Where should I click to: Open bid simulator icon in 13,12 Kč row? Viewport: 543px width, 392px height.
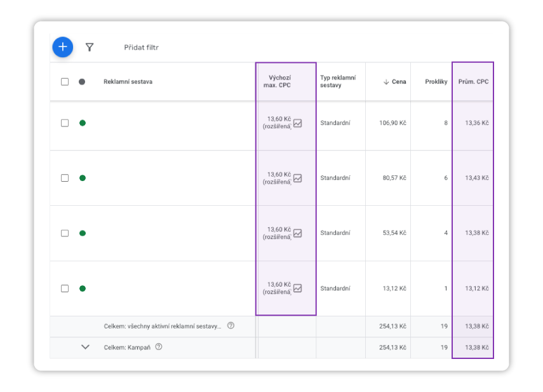coord(297,288)
